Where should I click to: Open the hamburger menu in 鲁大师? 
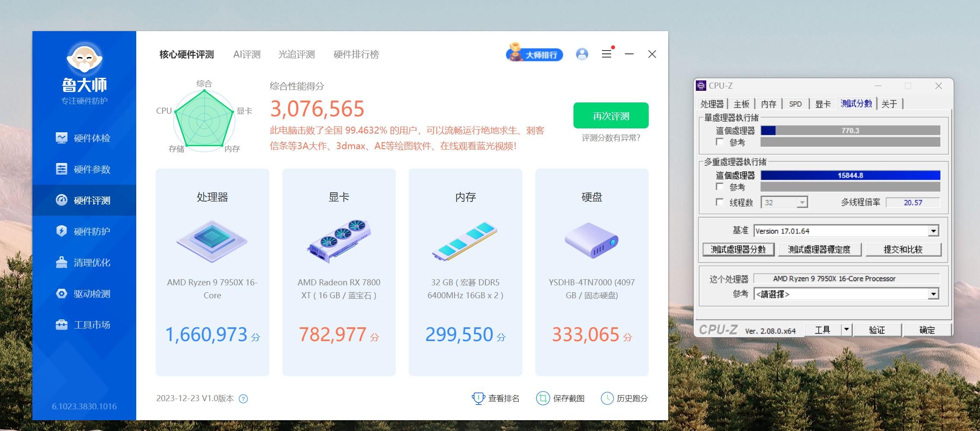tap(606, 54)
